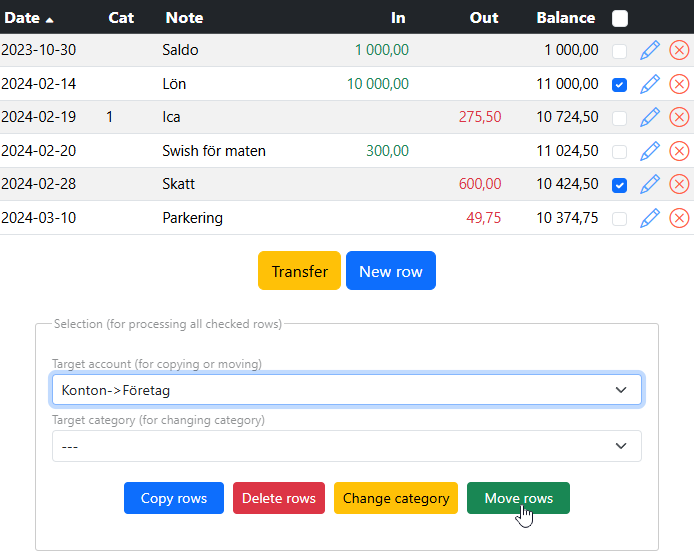Delete the Skatt row via red X
The image size is (694, 551).
[679, 185]
